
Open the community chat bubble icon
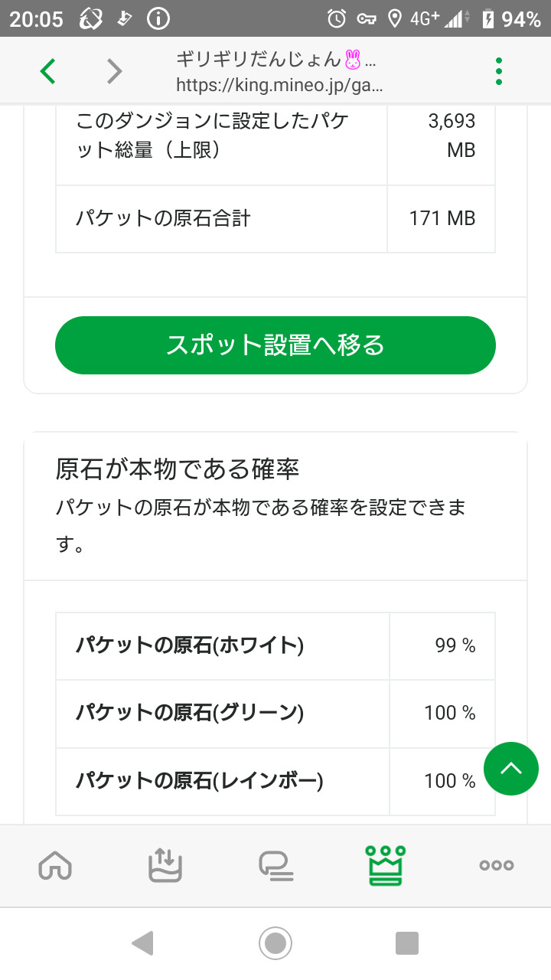point(275,865)
